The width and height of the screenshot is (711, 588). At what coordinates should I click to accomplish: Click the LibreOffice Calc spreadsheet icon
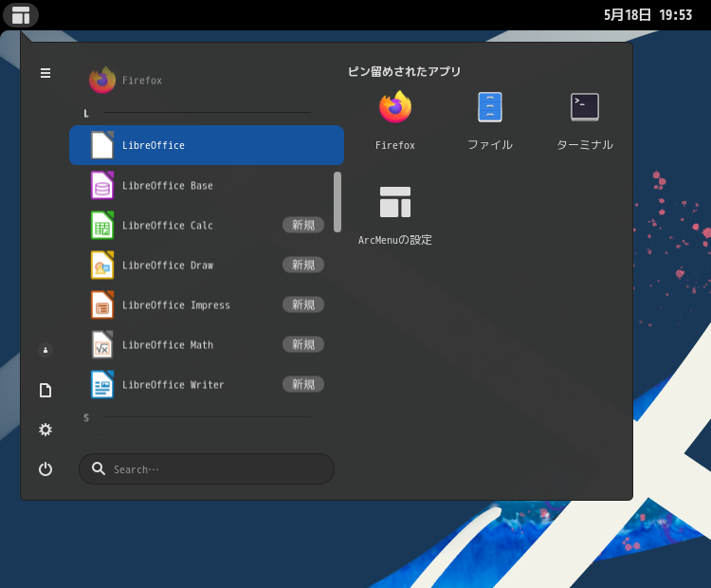coord(102,225)
